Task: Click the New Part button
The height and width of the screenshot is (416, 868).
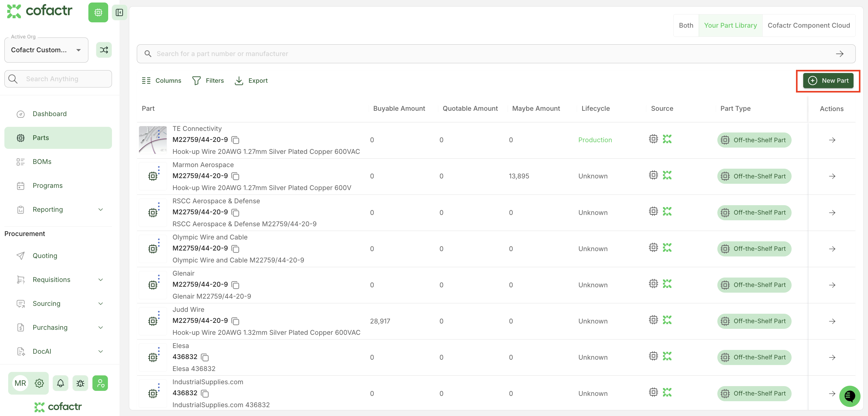Action: pyautogui.click(x=828, y=81)
